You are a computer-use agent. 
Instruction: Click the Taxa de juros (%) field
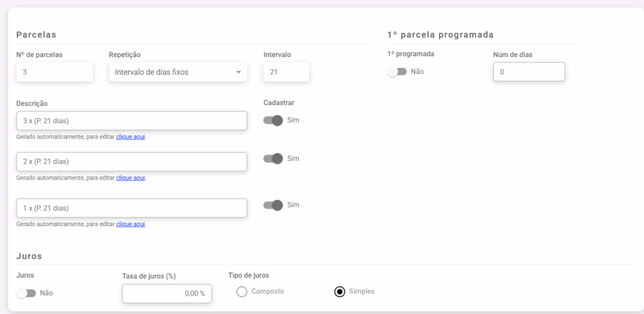(167, 293)
